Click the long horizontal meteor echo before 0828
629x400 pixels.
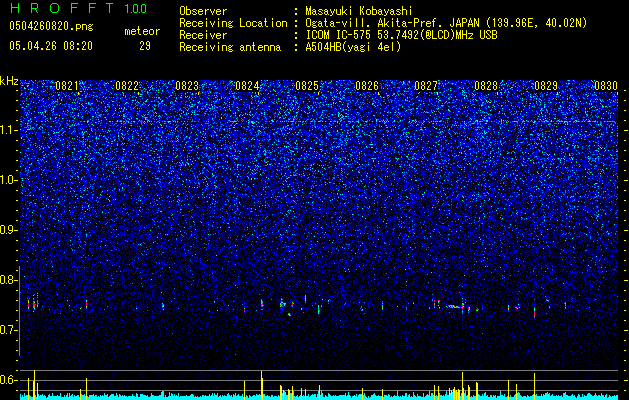coord(453,307)
